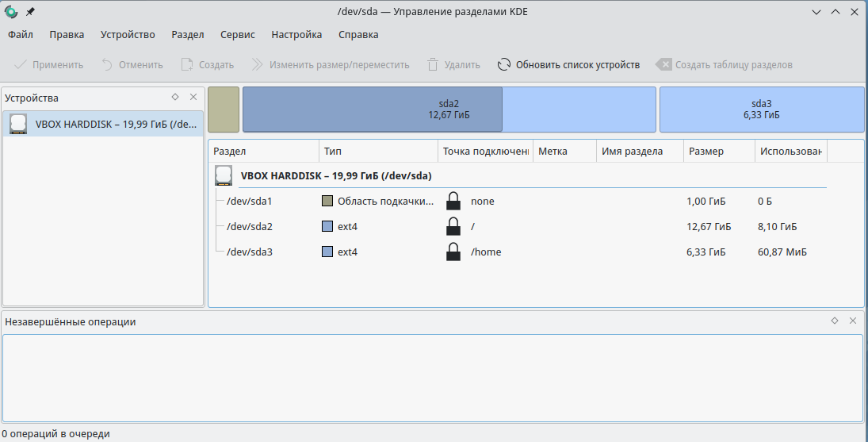
Task: Click the swap color swatch for sda1
Action: 327,202
